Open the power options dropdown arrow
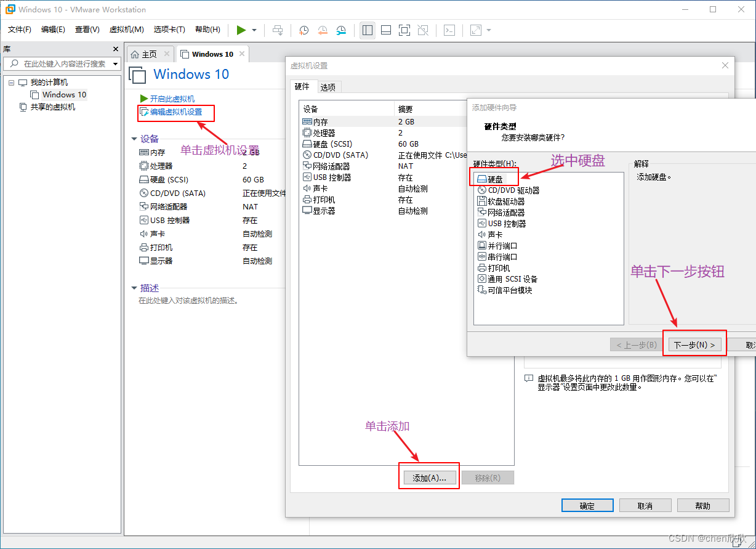Viewport: 756px width, 549px height. point(254,30)
